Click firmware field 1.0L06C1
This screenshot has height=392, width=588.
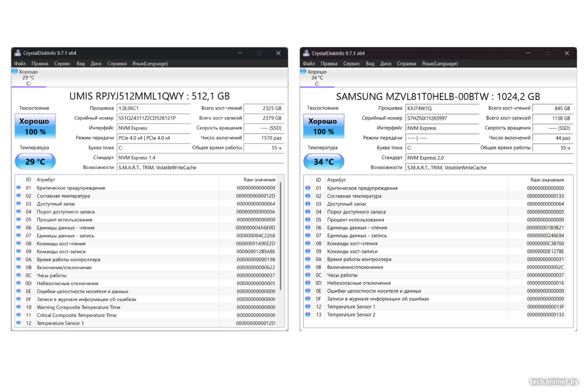[153, 108]
